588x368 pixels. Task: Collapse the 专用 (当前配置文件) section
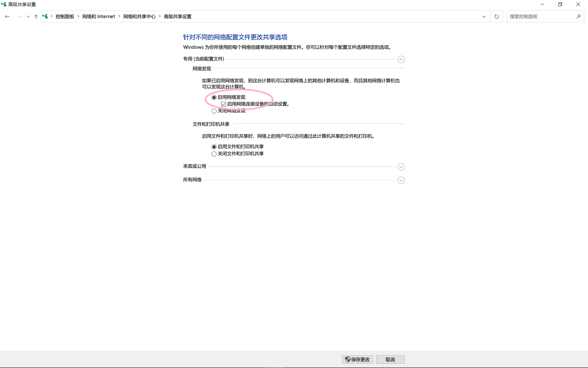[401, 59]
